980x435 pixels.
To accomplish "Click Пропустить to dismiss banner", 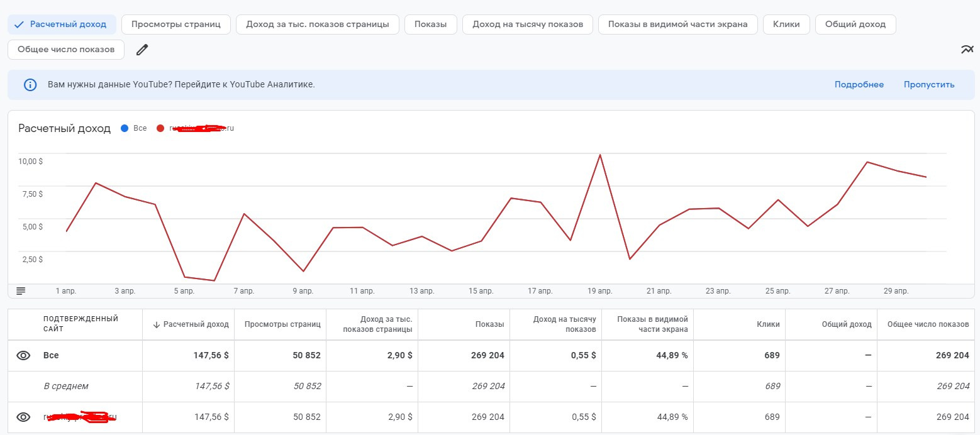I will click(928, 85).
